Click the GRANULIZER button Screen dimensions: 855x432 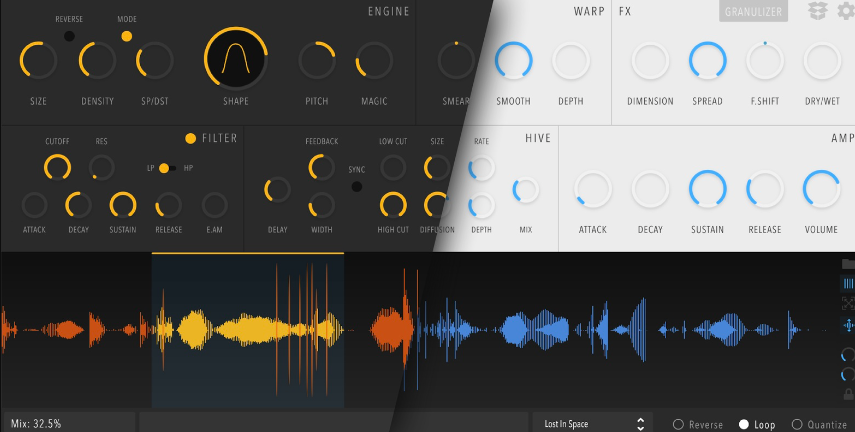click(x=753, y=11)
